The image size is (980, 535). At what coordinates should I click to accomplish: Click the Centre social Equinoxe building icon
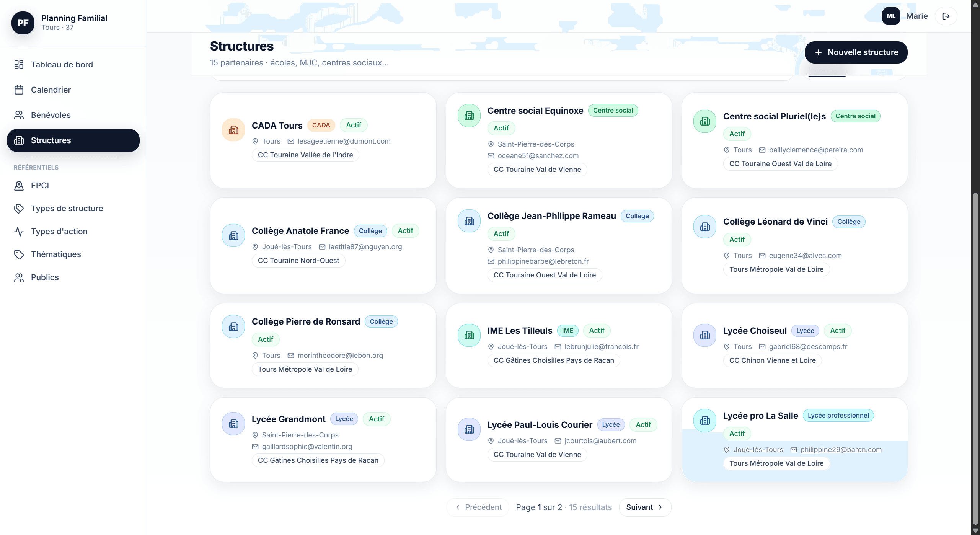tap(469, 116)
